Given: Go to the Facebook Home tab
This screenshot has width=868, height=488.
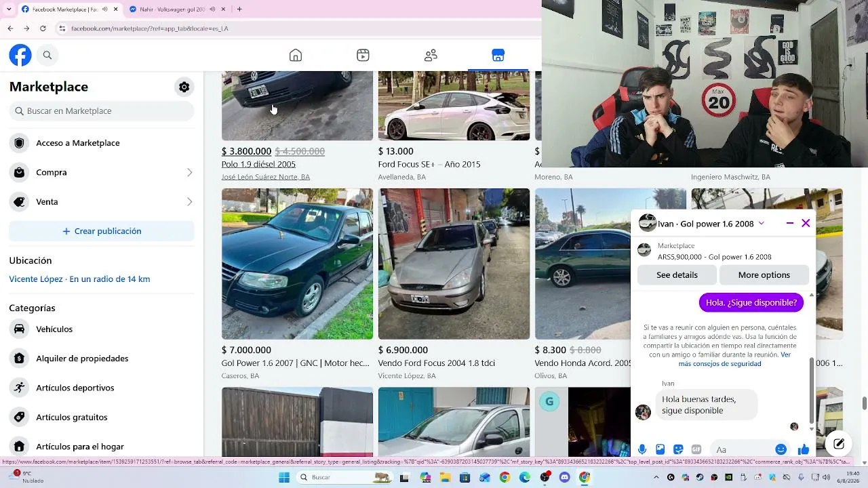Looking at the screenshot, I should (x=296, y=56).
